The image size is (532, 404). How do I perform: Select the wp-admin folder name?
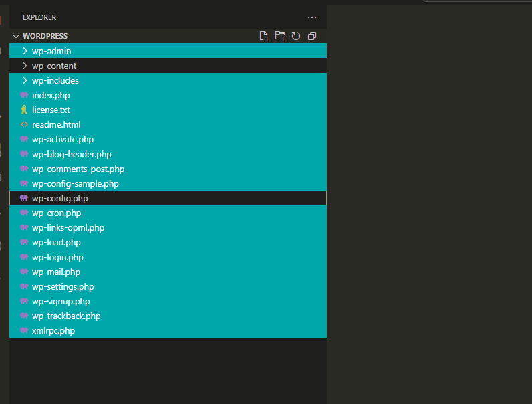pyautogui.click(x=51, y=52)
